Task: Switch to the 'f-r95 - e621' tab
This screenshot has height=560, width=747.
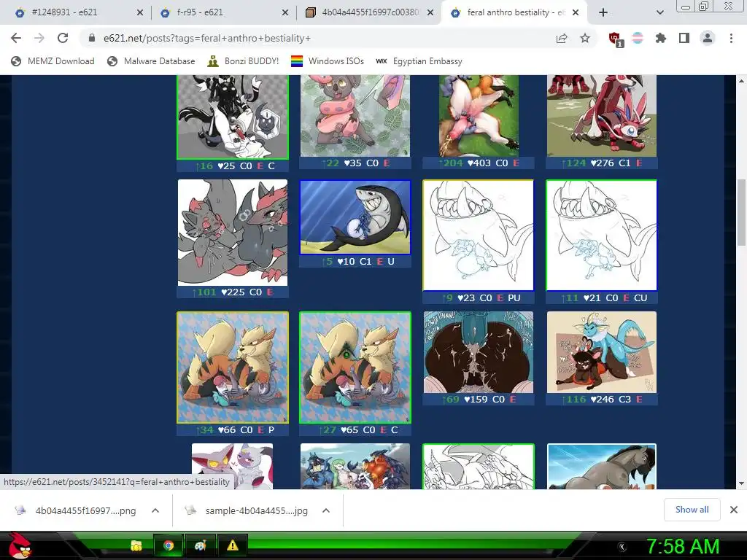Action: pyautogui.click(x=223, y=13)
